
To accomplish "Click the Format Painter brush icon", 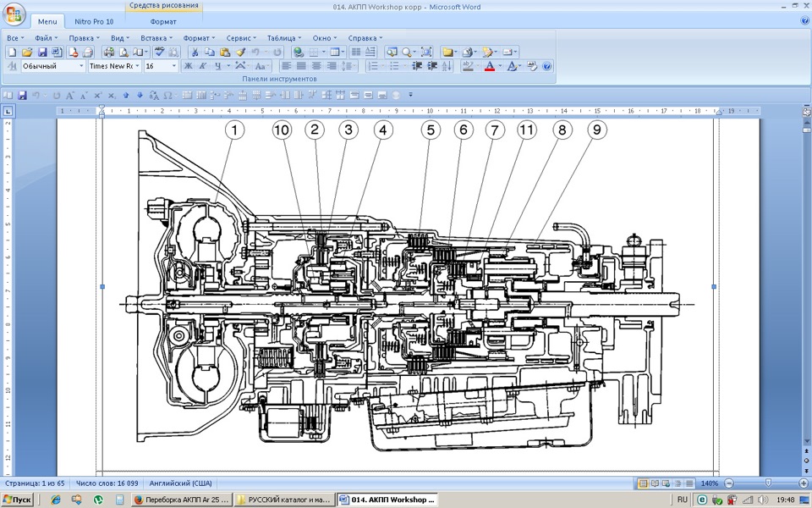I will tap(240, 52).
